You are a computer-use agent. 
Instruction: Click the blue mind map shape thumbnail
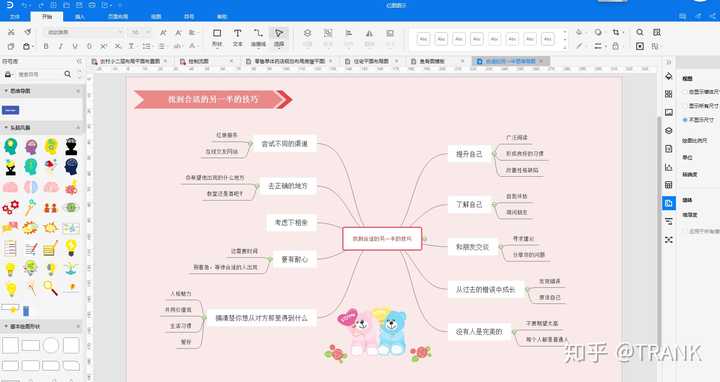pos(11,110)
